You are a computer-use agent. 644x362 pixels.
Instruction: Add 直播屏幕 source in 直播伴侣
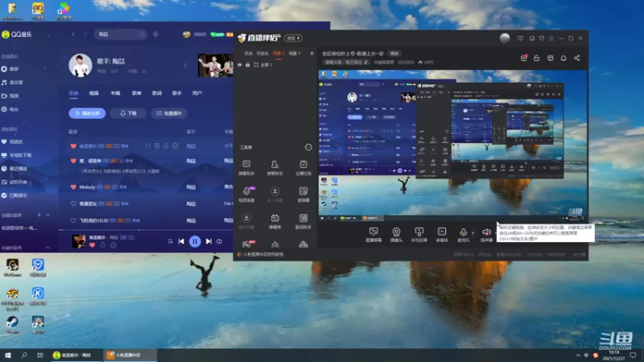click(374, 235)
